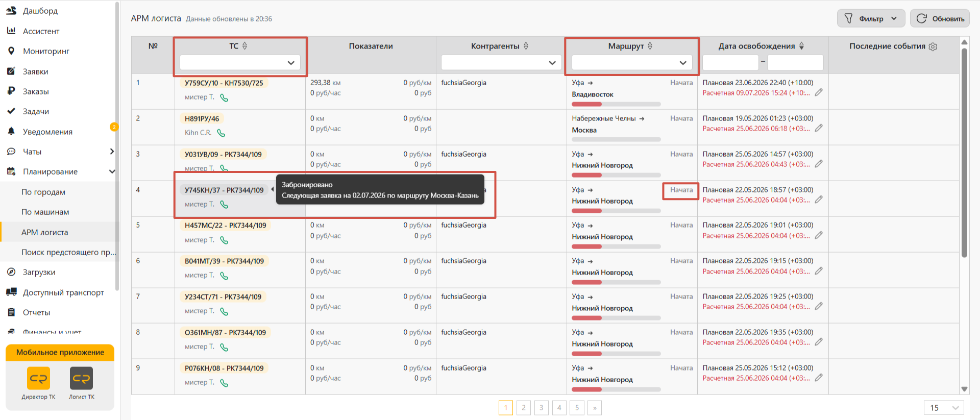This screenshot has width=980, height=420.
Task: Select АРМ логиста submenu item
Action: pos(45,232)
